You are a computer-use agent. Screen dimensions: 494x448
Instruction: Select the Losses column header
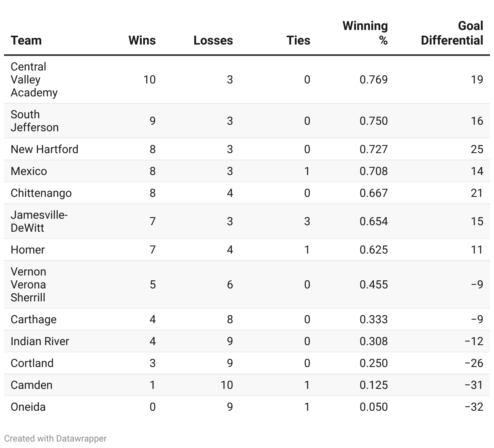click(213, 41)
